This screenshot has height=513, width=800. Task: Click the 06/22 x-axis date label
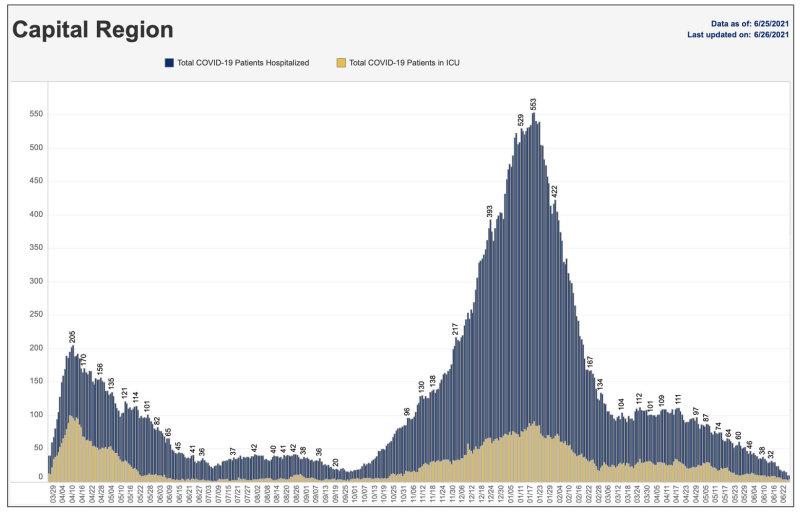(x=783, y=495)
